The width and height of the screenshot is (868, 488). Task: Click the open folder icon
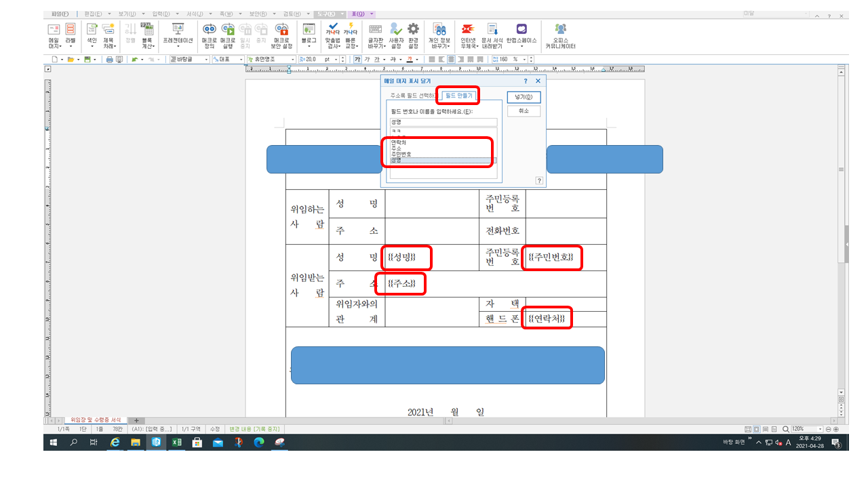click(71, 60)
